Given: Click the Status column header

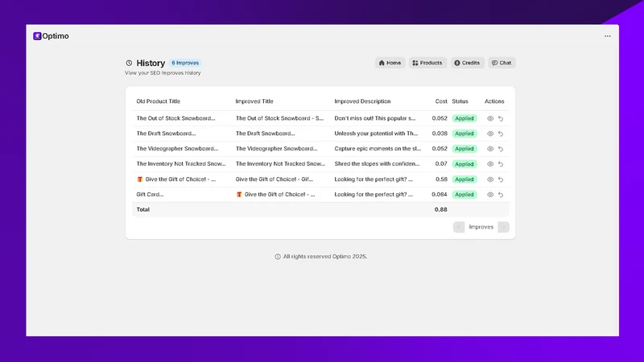Looking at the screenshot, I should click(460, 101).
